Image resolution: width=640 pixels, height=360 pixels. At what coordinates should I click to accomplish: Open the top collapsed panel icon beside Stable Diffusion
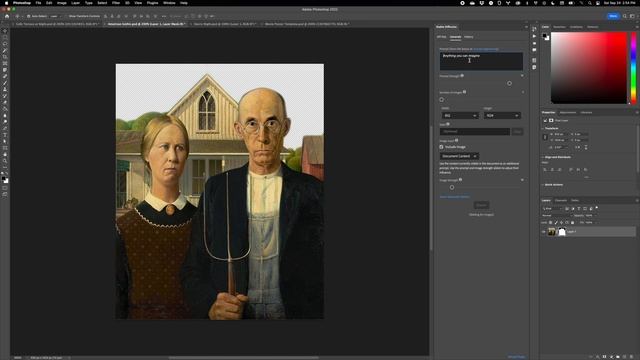534,29
